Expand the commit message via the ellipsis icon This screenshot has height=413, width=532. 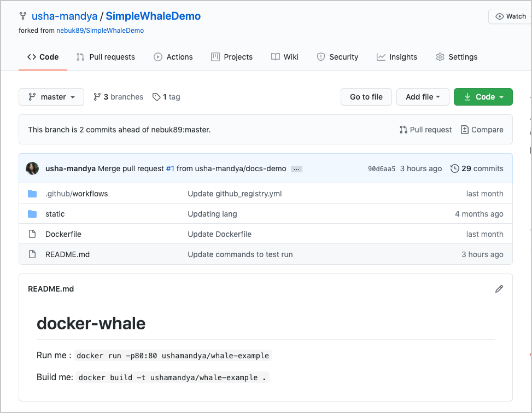[296, 169]
